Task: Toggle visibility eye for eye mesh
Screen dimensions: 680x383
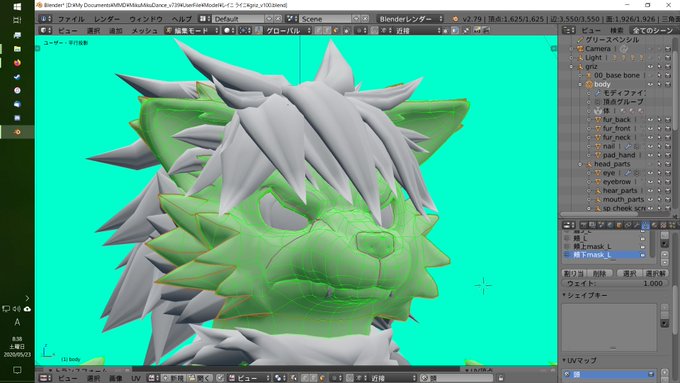Action: [x=650, y=173]
